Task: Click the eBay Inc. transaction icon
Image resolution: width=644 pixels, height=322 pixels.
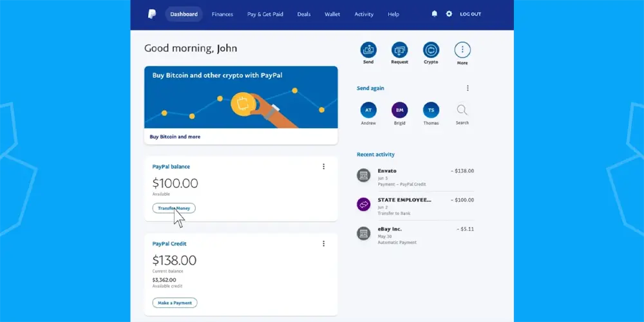Action: click(x=363, y=233)
